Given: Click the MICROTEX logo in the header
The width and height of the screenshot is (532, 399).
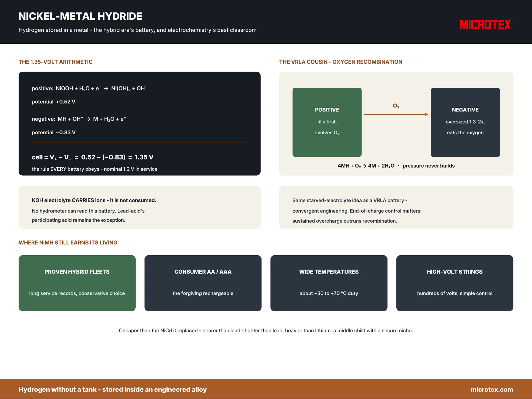Looking at the screenshot, I should (x=485, y=24).
